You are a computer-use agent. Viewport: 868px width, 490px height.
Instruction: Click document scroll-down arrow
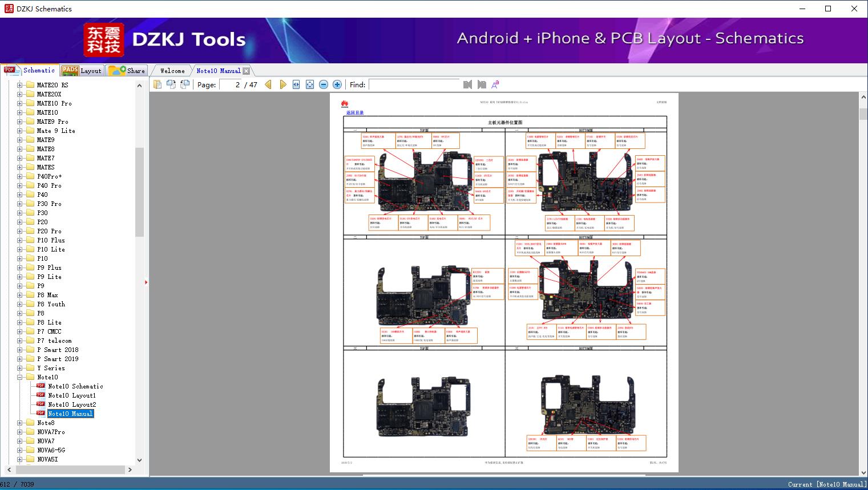863,472
